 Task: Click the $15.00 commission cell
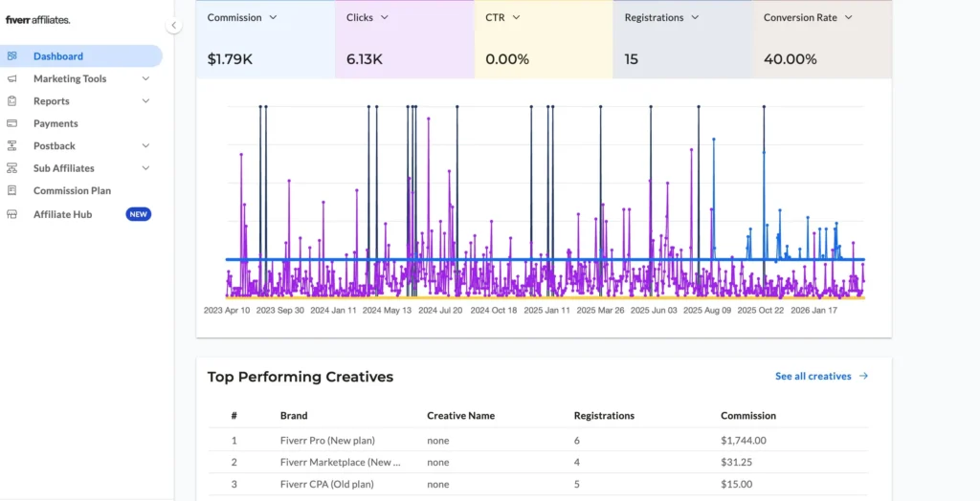736,484
